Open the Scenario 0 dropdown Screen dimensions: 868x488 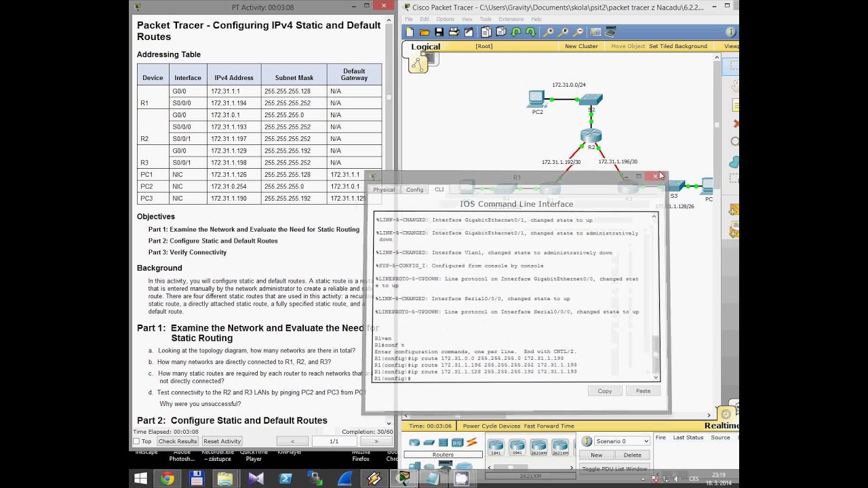point(622,441)
